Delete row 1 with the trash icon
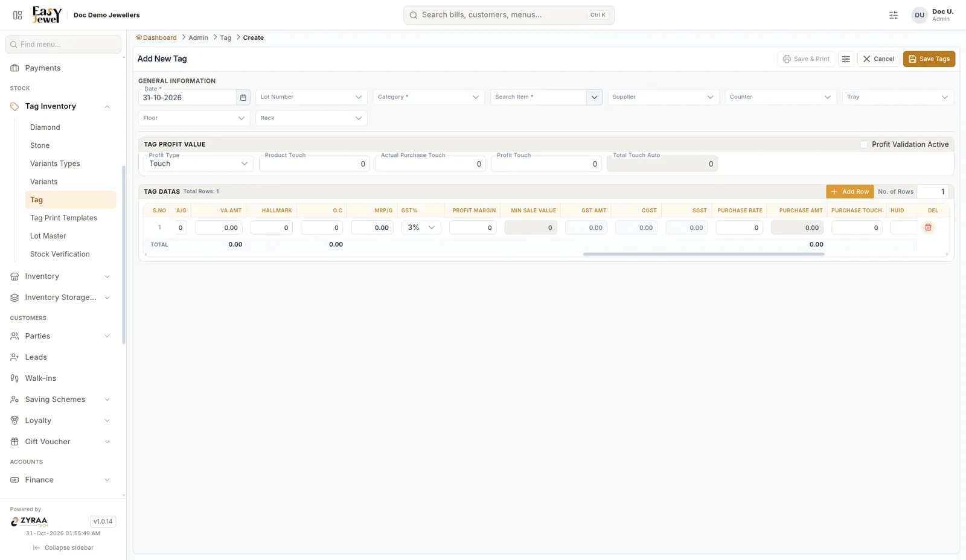The width and height of the screenshot is (966, 560). tap(928, 227)
